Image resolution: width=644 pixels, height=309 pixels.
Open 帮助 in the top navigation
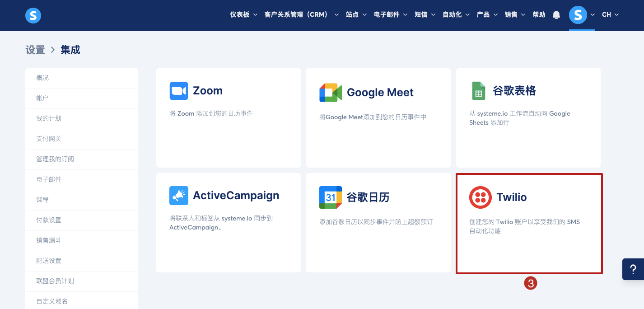coord(539,15)
